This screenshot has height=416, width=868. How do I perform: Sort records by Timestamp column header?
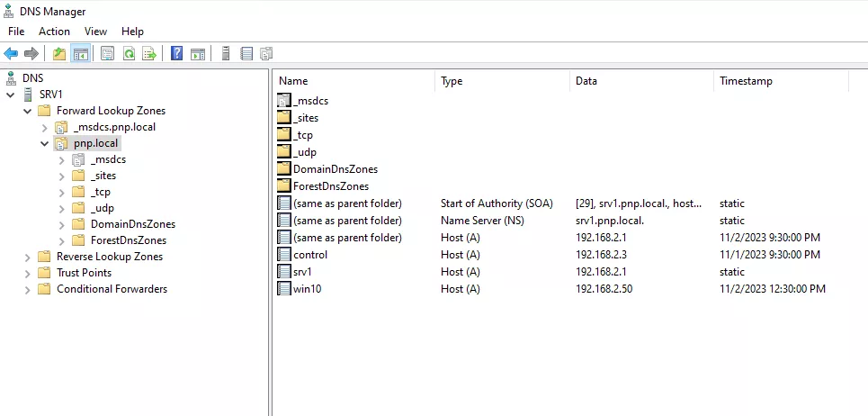[x=781, y=81]
